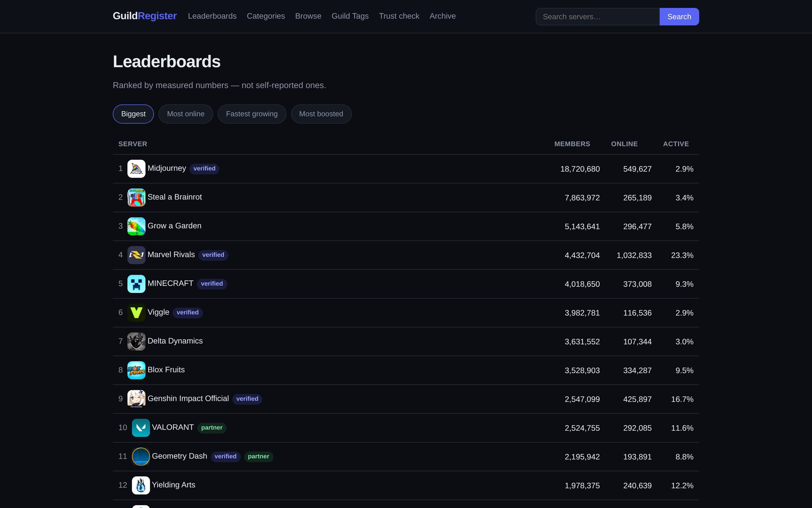Click the verified badge next to Genshin Impact
Image resolution: width=812 pixels, height=508 pixels.
click(x=247, y=399)
